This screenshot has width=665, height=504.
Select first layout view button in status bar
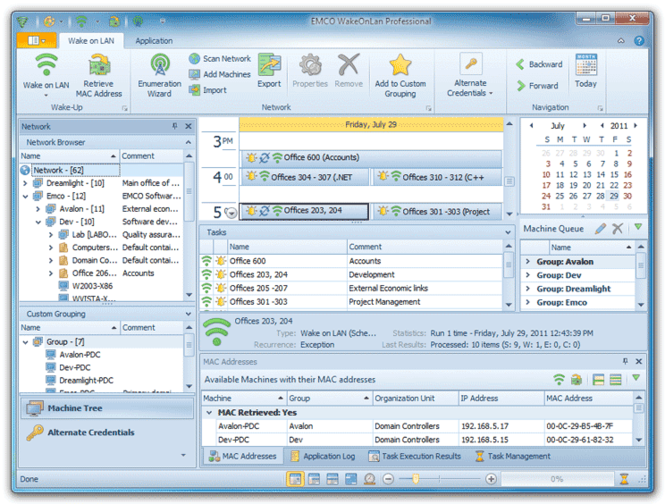[295, 479]
